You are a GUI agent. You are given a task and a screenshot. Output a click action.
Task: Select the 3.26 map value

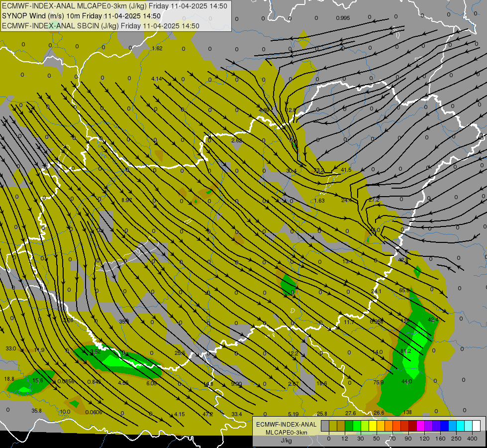click(68, 320)
